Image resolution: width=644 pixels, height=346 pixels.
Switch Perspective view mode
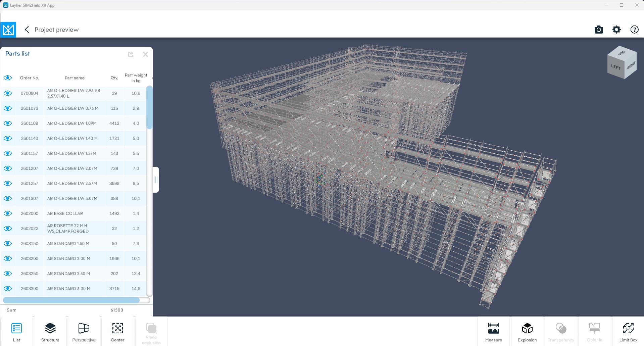pyautogui.click(x=84, y=332)
